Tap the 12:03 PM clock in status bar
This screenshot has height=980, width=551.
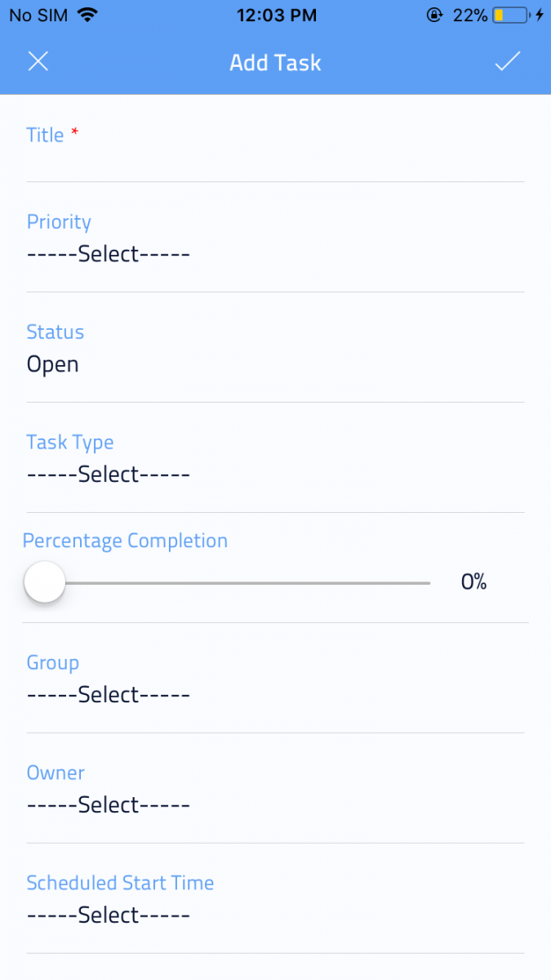pyautogui.click(x=275, y=15)
